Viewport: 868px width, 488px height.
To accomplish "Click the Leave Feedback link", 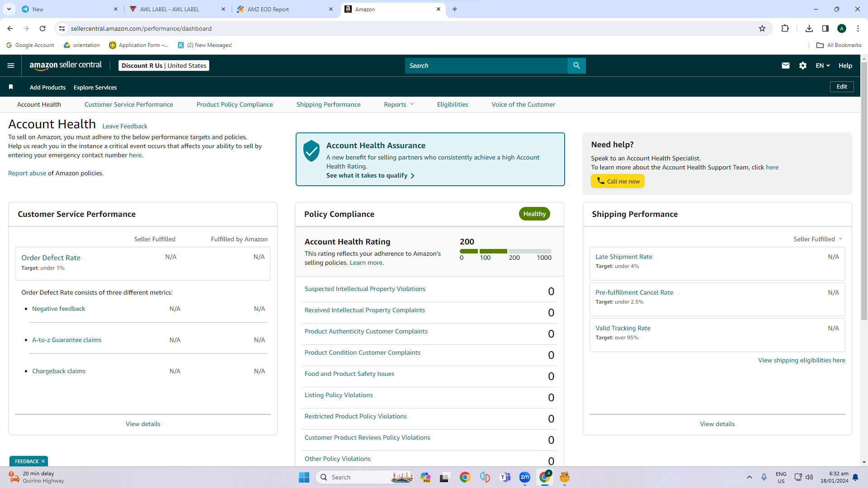I will (125, 126).
